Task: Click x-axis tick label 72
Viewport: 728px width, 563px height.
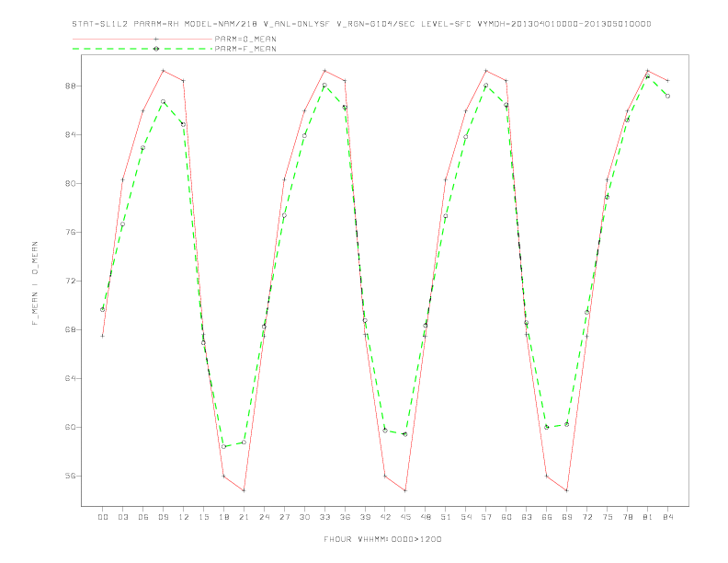Action: [586, 517]
